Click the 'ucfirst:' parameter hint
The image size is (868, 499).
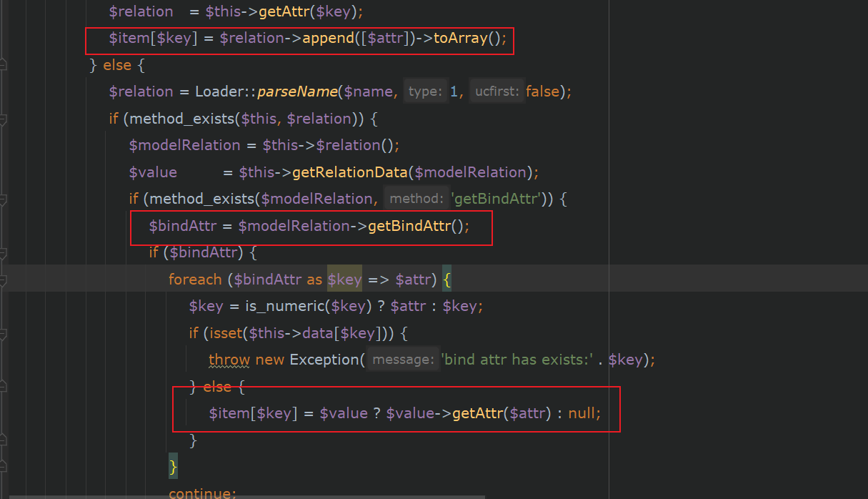click(496, 92)
